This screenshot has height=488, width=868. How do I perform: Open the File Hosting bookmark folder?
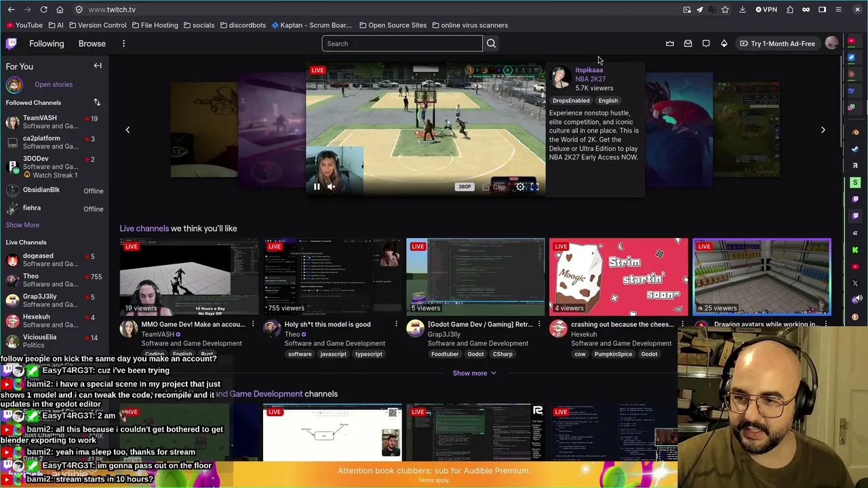[154, 25]
